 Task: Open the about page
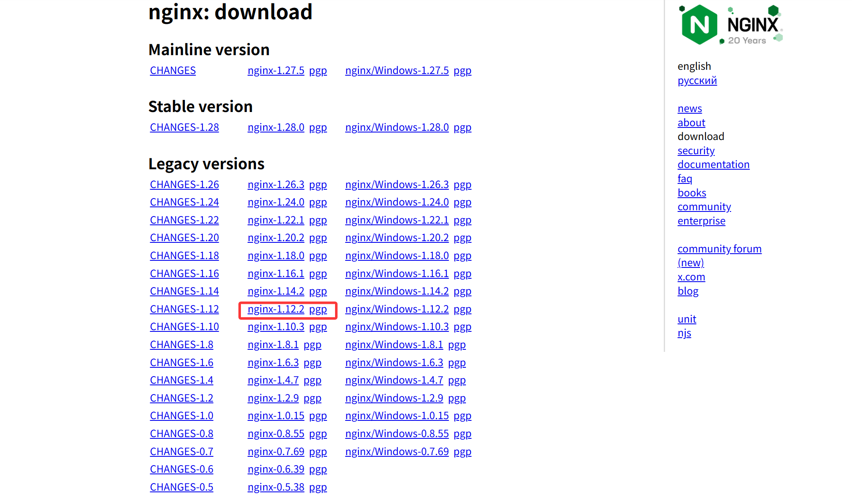click(691, 122)
